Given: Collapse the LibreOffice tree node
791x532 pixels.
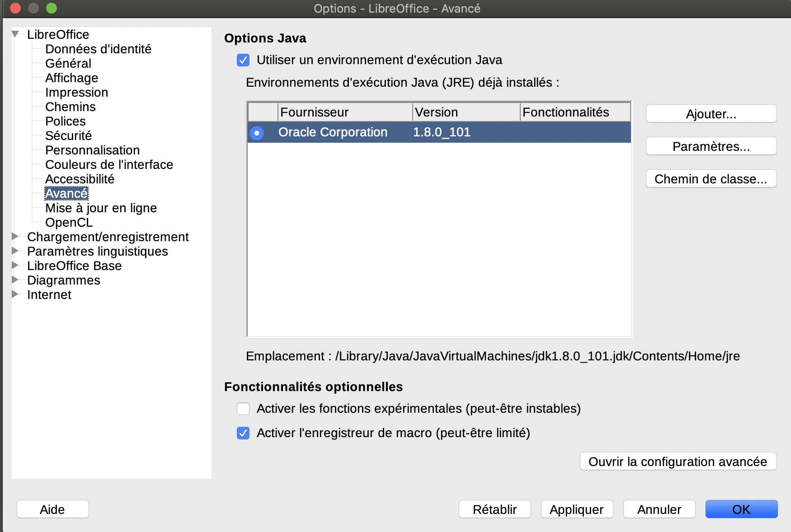Looking at the screenshot, I should click(15, 34).
